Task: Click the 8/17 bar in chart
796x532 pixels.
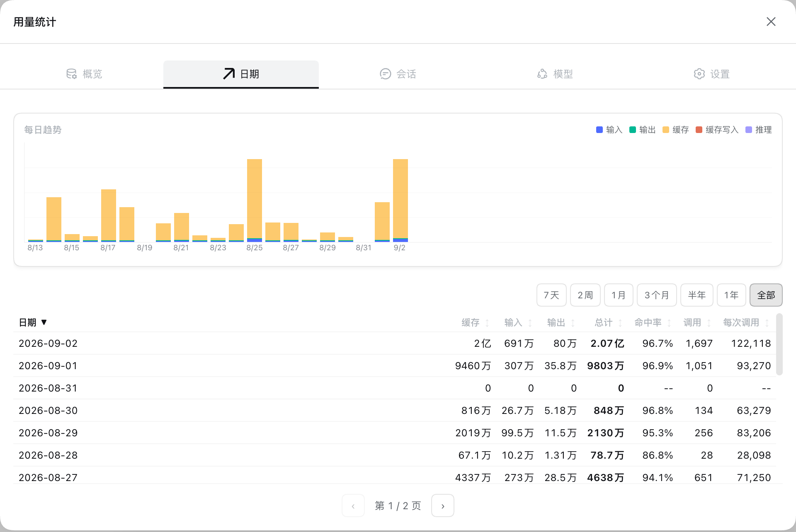Action: (109, 215)
